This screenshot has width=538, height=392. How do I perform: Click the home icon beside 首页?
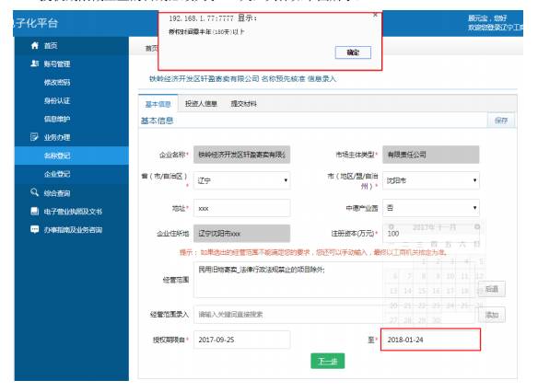(35, 46)
